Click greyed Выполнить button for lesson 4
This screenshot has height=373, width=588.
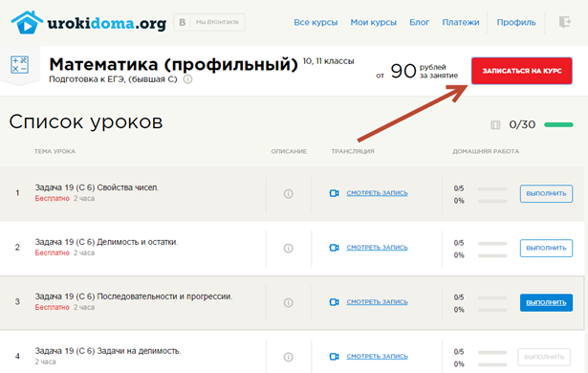544,357
